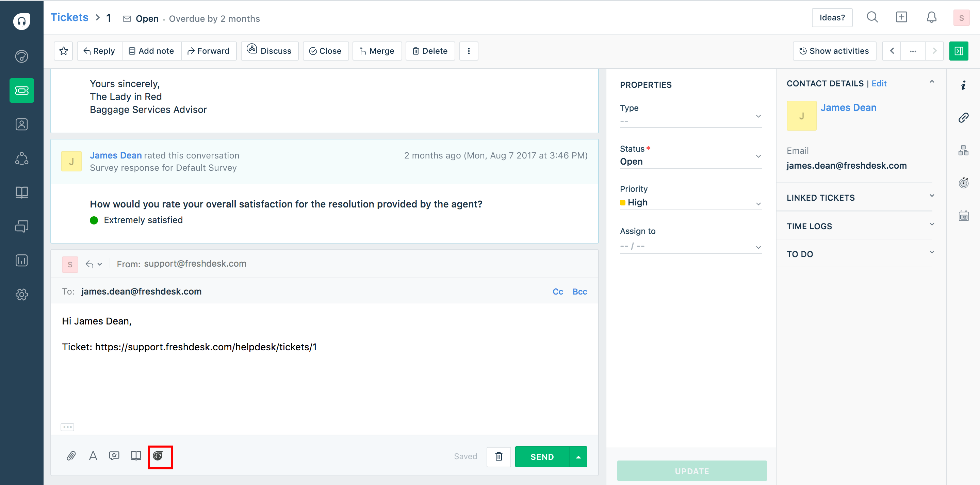This screenshot has height=485, width=980.
Task: Star this ticket as favorite
Action: (x=64, y=51)
